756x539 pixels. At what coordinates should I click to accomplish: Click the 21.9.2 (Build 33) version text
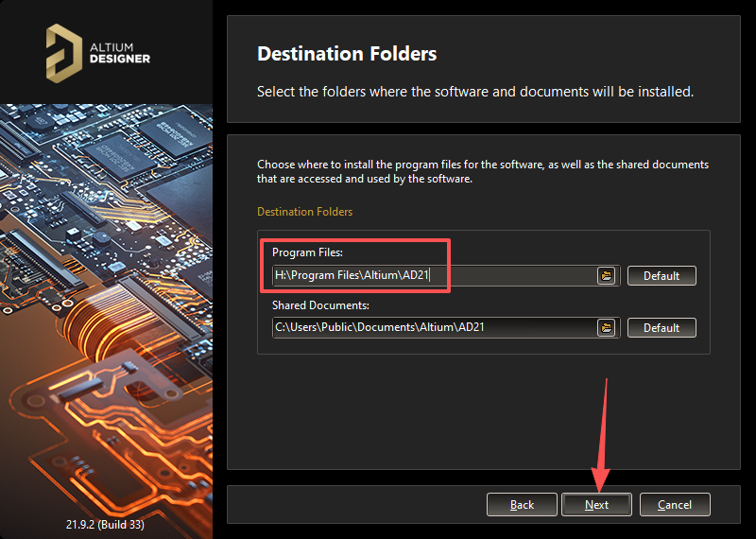point(106,523)
